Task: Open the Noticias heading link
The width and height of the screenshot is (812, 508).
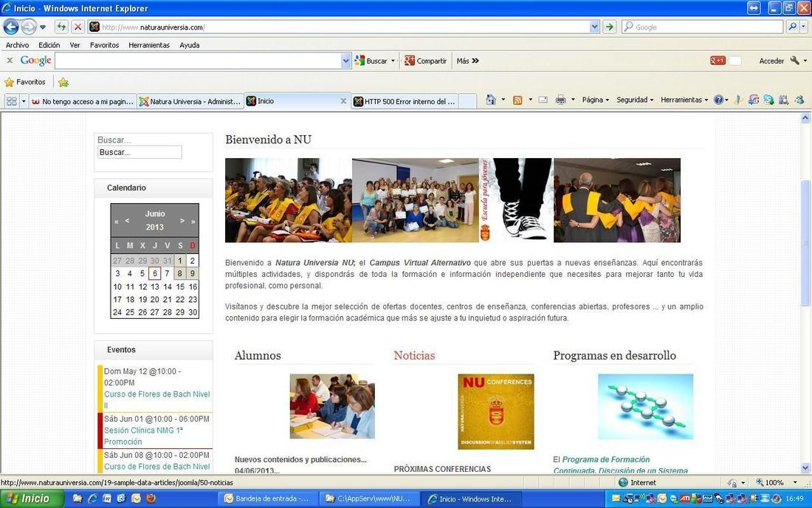Action: coord(414,355)
